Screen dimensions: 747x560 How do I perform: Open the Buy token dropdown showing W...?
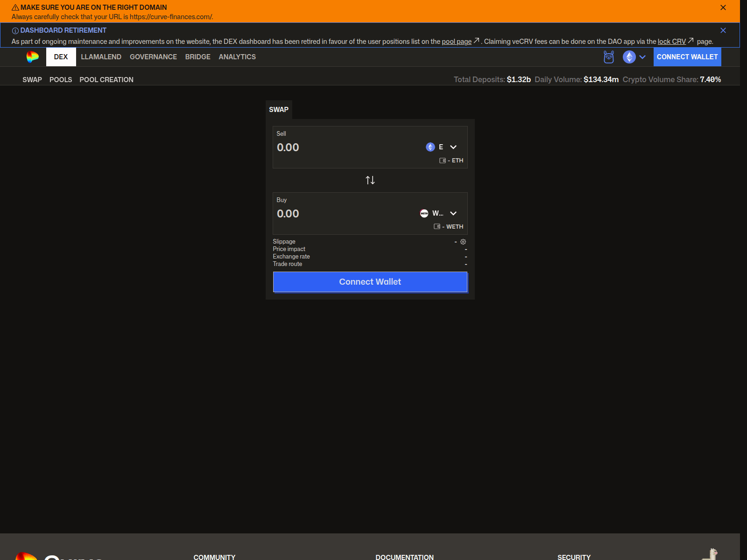(x=439, y=213)
